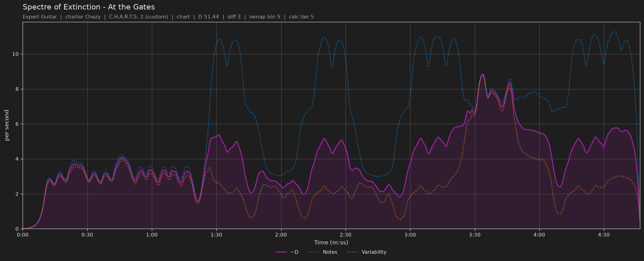Screen dimensions: 644x261
Task: Click the magenta line swatch beside ~D
Action: pyautogui.click(x=281, y=252)
